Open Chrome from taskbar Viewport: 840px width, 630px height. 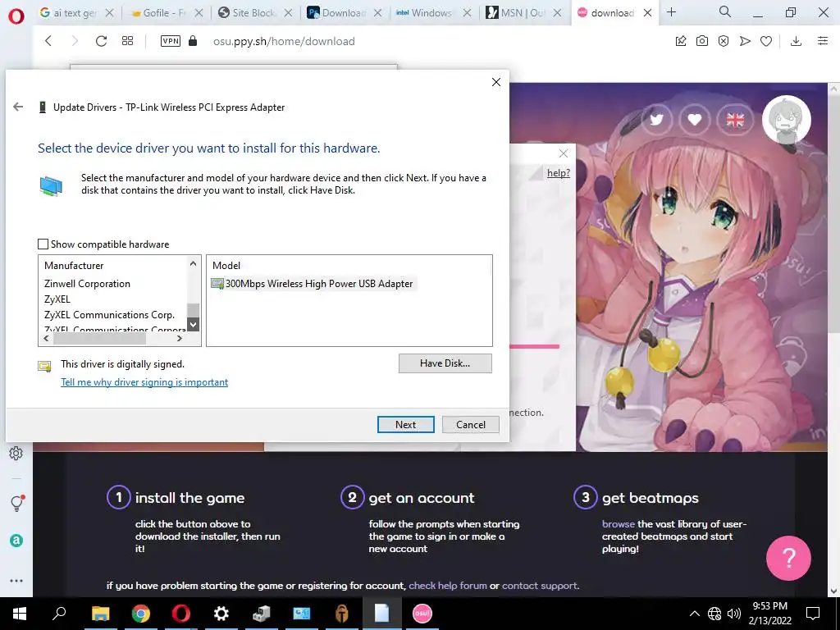[141, 614]
